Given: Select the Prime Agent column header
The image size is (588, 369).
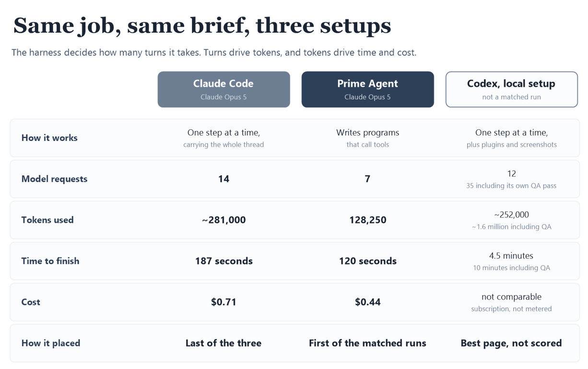Looking at the screenshot, I should click(x=367, y=90).
